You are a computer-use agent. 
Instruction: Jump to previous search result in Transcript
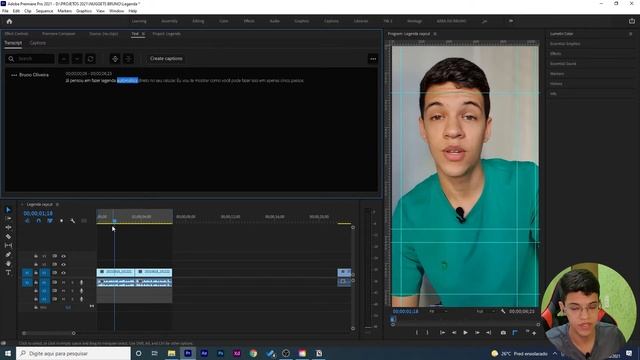point(64,59)
